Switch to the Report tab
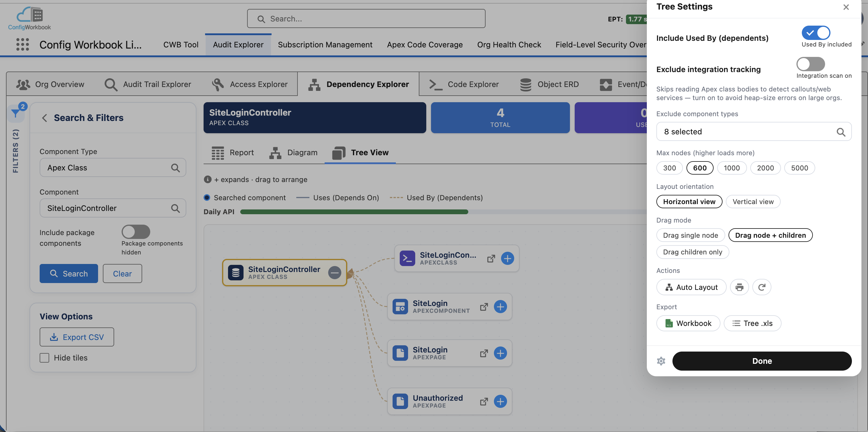Screen dimensions: 868x432 tap(232, 153)
